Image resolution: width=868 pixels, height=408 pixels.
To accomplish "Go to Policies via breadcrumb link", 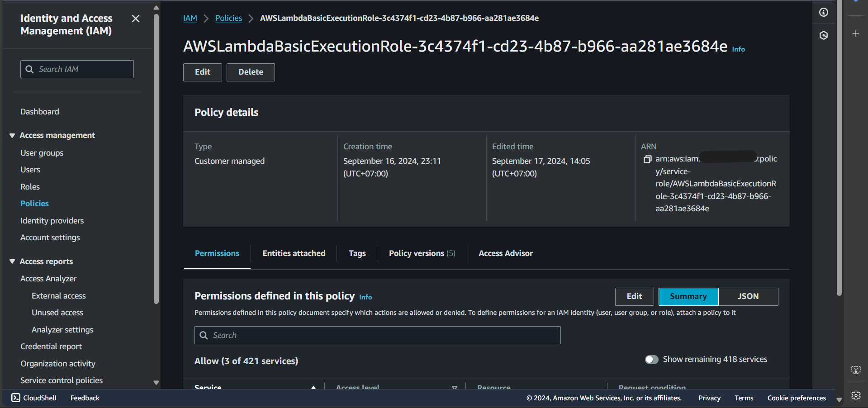I will pos(228,18).
